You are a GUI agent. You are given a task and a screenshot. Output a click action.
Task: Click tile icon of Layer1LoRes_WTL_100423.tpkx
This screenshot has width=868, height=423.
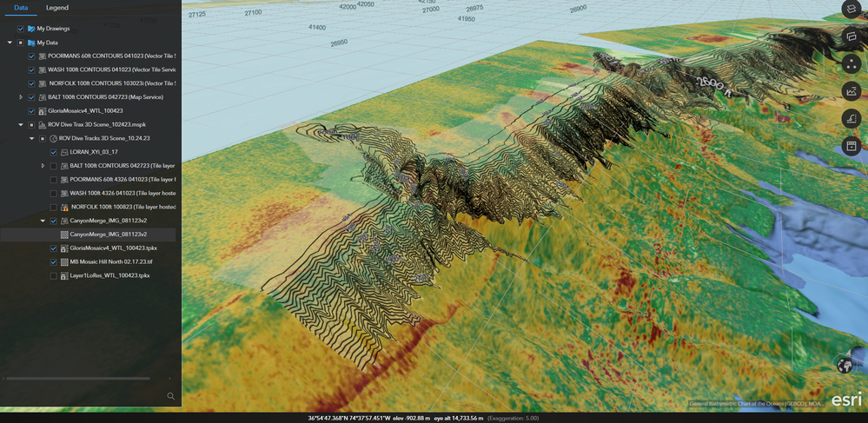(x=64, y=275)
